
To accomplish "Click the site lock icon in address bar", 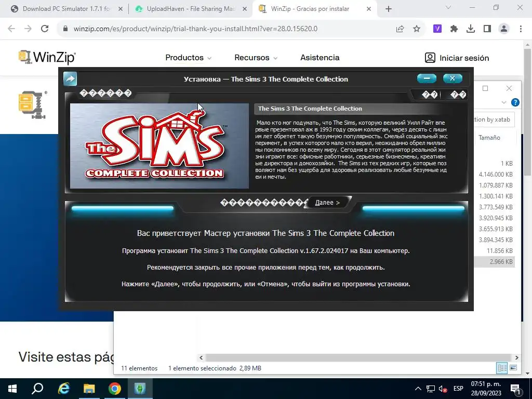I will (65, 29).
